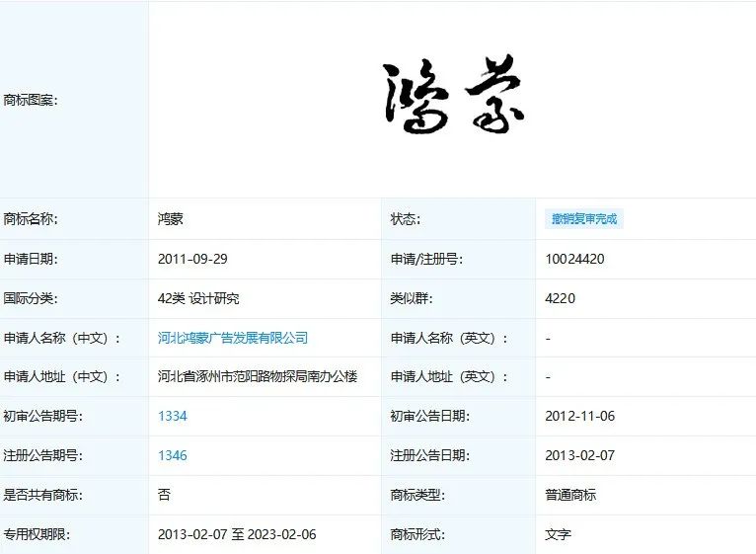Screen dimensions: 756x554
Task: Select application date 2011-09-29
Action: tap(192, 259)
